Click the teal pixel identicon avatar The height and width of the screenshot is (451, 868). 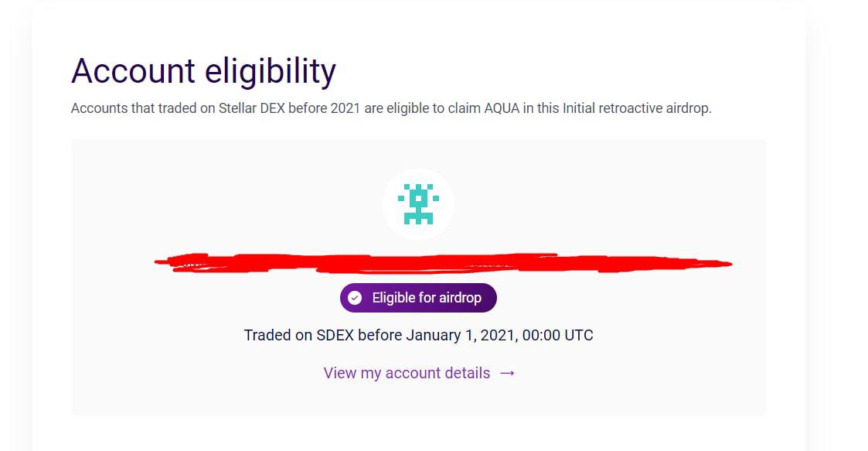(x=418, y=204)
